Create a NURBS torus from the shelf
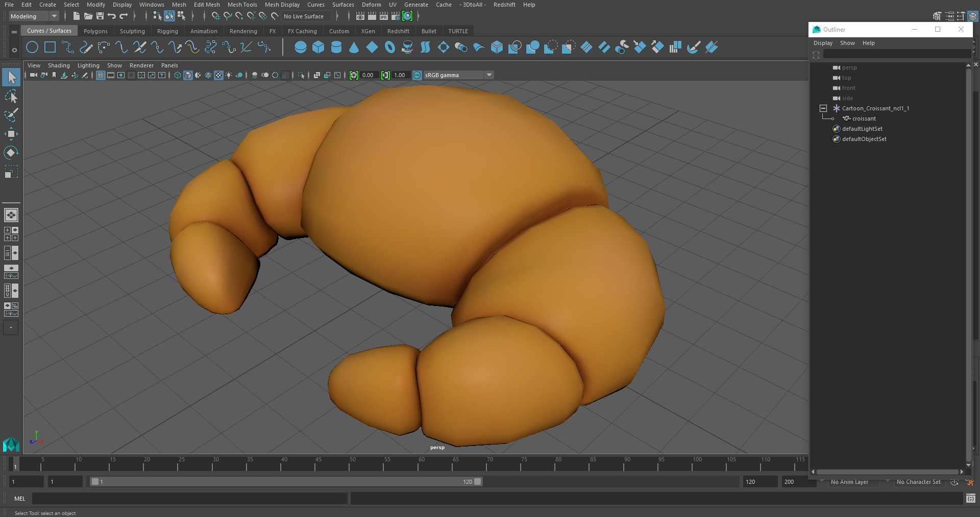The height and width of the screenshot is (517, 980). pyautogui.click(x=390, y=48)
